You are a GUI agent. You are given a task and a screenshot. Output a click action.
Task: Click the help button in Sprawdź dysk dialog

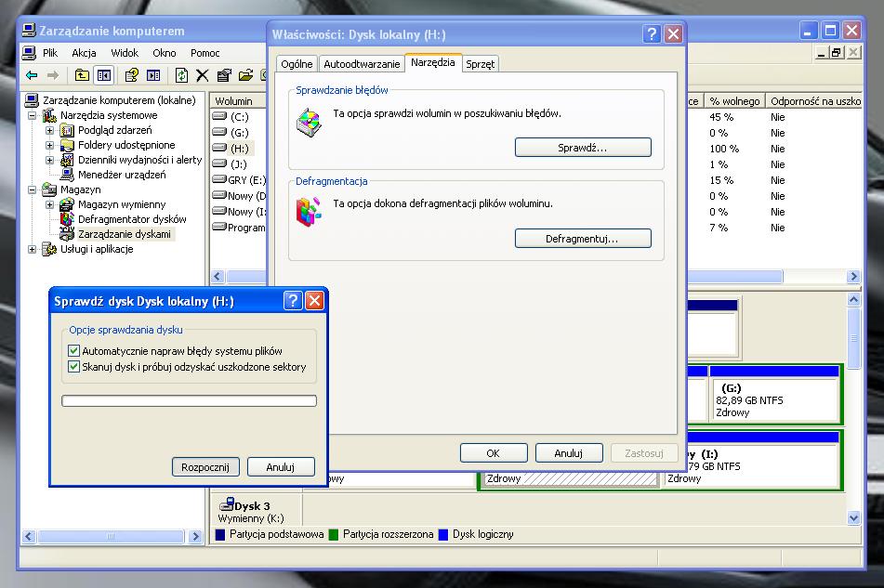(293, 301)
